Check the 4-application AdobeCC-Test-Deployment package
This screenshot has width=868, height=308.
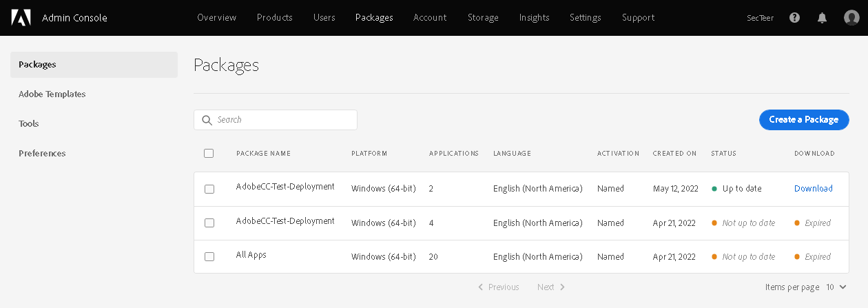(x=209, y=223)
